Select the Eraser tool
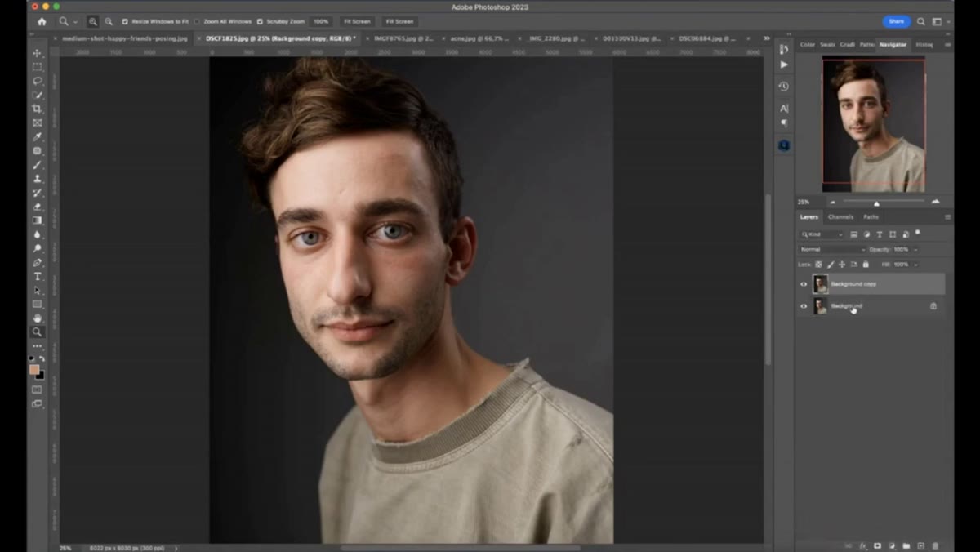This screenshot has width=980, height=552. tap(37, 207)
